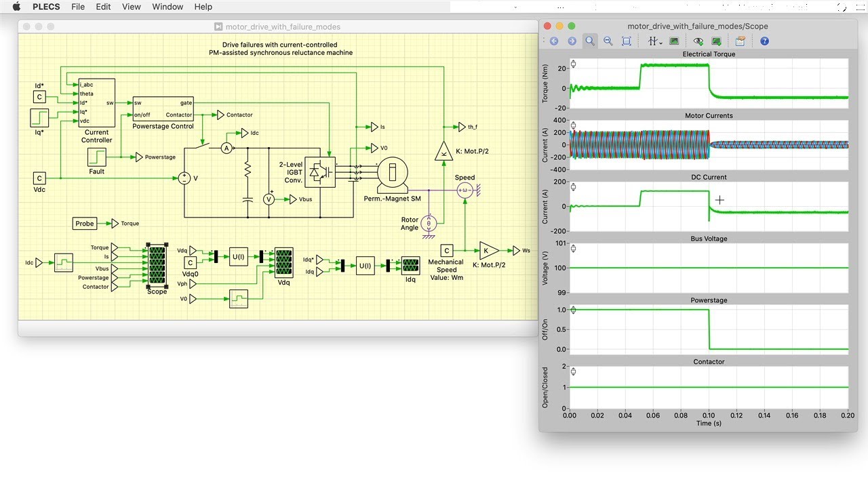The image size is (868, 488).
Task: Click the horizontal zoom-out magnifier icon
Action: coord(608,41)
